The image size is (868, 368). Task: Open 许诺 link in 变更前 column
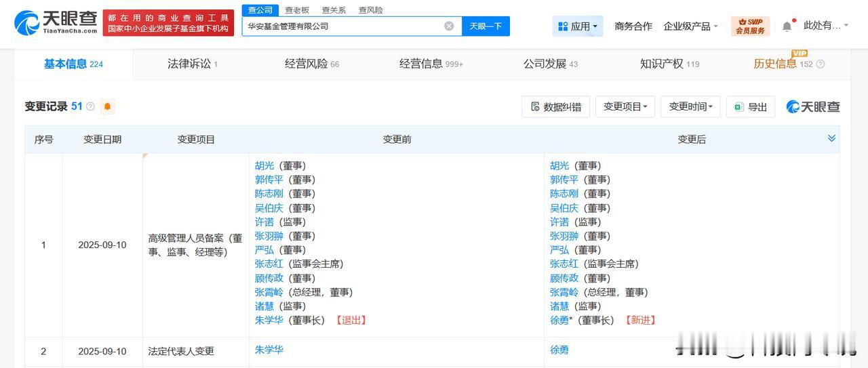coord(265,222)
